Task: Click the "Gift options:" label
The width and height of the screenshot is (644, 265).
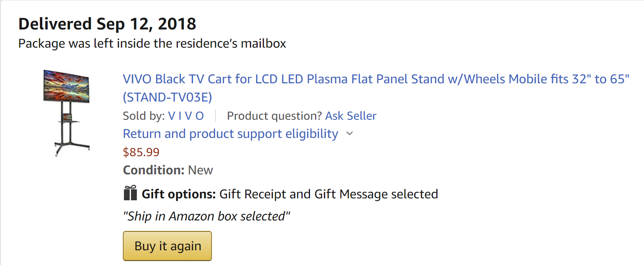Action: click(179, 194)
